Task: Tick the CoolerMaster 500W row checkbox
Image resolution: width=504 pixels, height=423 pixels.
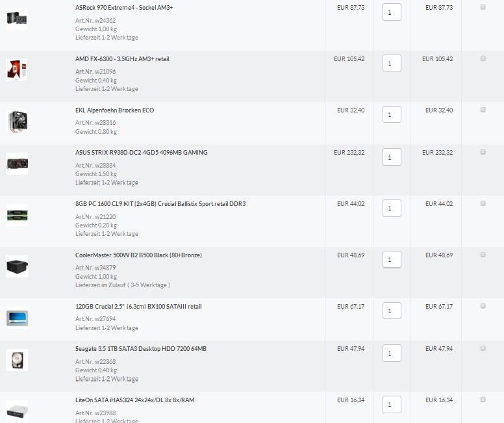Action: [x=483, y=255]
